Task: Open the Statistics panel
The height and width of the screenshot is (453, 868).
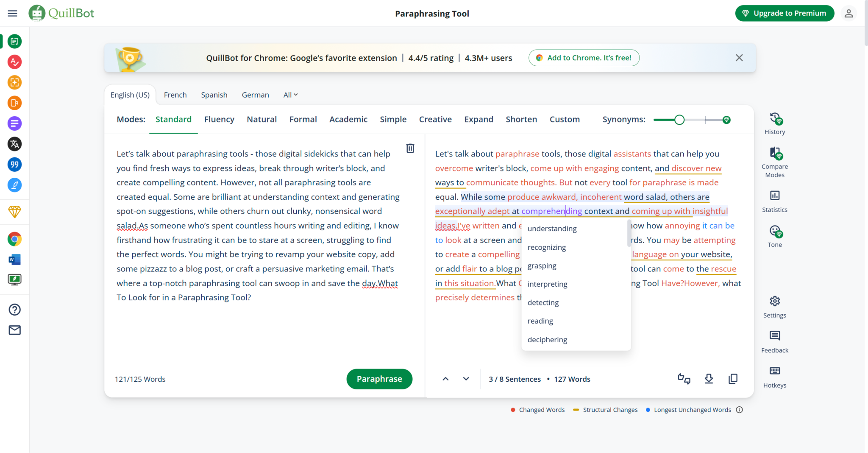Action: pos(775,201)
